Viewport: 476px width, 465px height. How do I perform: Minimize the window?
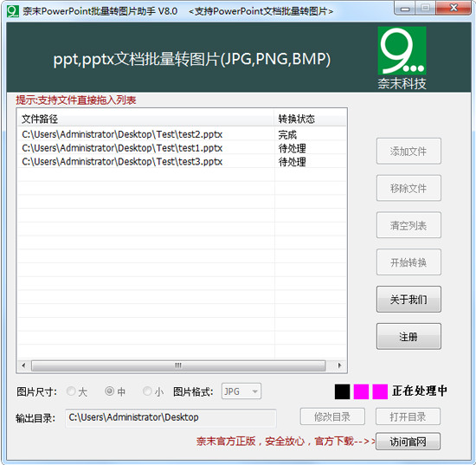click(x=405, y=8)
